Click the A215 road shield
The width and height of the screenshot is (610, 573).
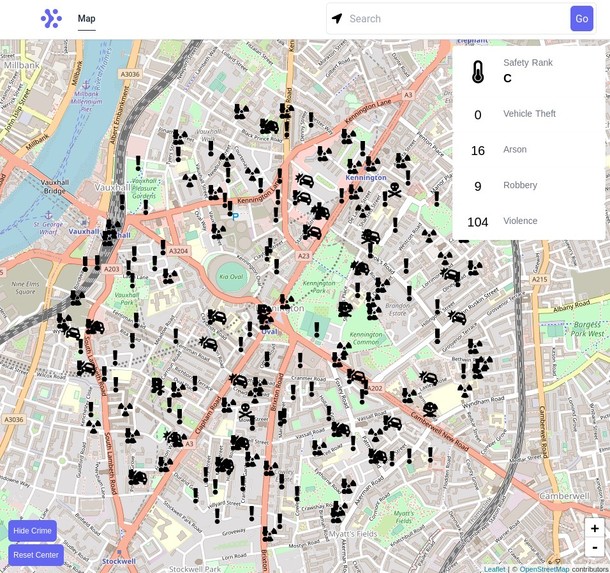coord(539,279)
